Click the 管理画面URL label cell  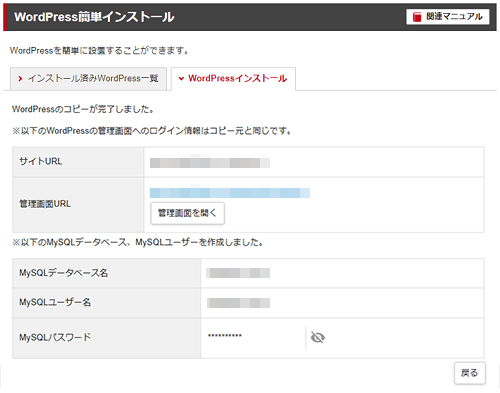[x=78, y=204]
